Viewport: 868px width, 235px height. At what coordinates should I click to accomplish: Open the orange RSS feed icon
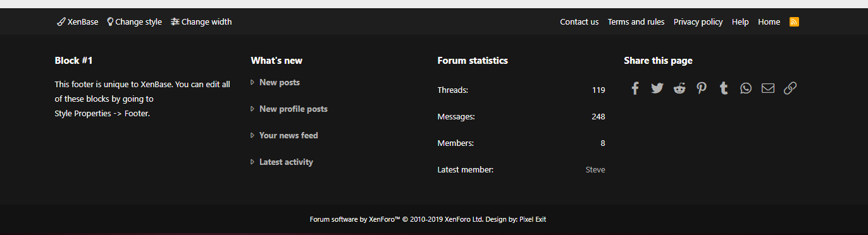point(795,21)
